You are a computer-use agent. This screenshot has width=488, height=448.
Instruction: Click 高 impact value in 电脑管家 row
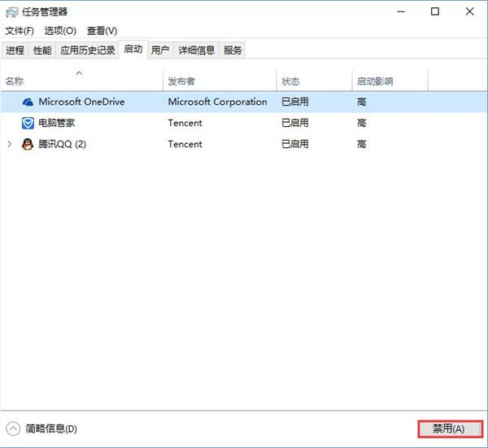[x=361, y=123]
